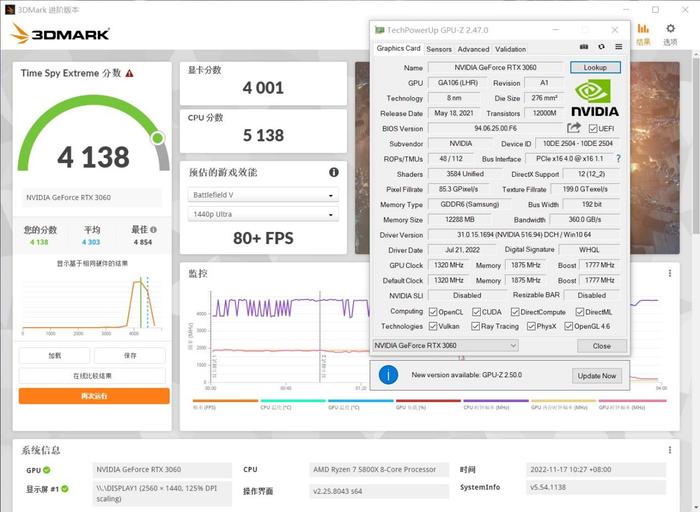Toggle the DirectML checkbox
The width and height of the screenshot is (700, 512).
579,312
